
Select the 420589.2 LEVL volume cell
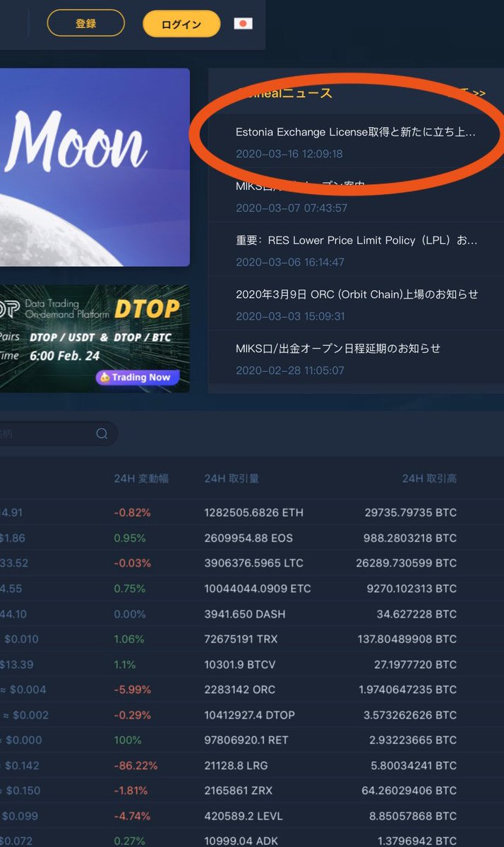click(x=244, y=816)
